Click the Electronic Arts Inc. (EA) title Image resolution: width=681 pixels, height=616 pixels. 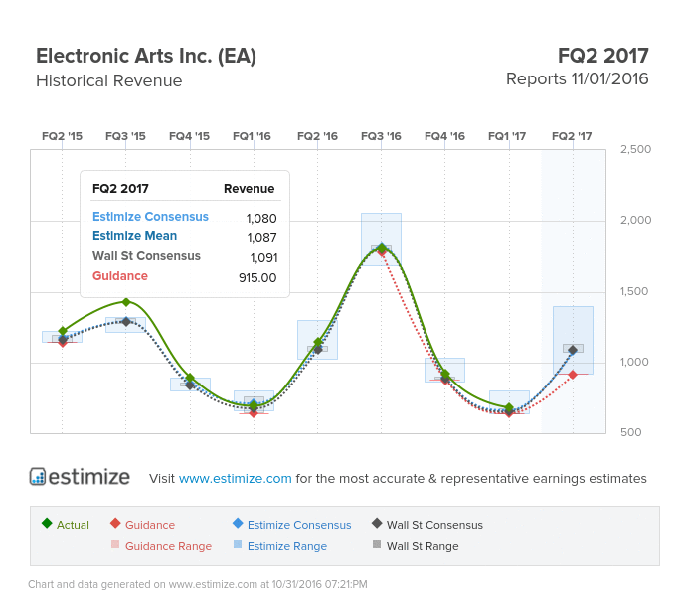click(x=146, y=56)
